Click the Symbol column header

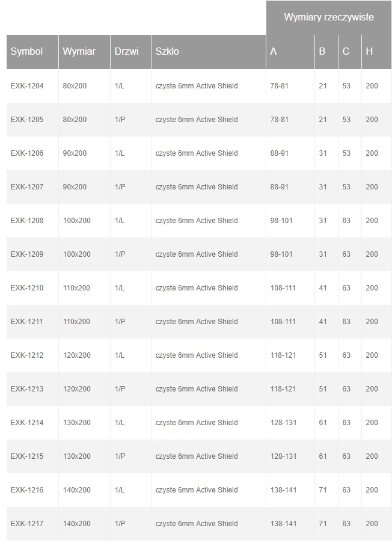click(26, 52)
